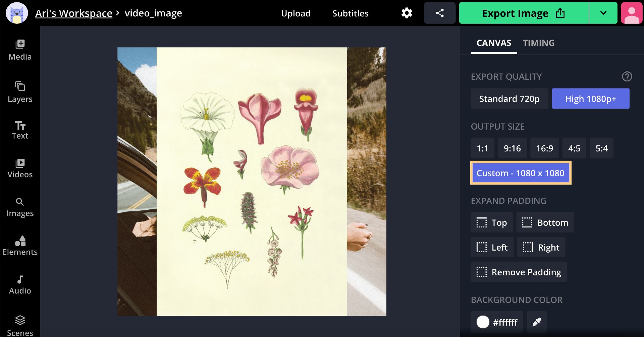Open export quality help icon
Image resolution: width=644 pixels, height=337 pixels.
click(x=627, y=77)
